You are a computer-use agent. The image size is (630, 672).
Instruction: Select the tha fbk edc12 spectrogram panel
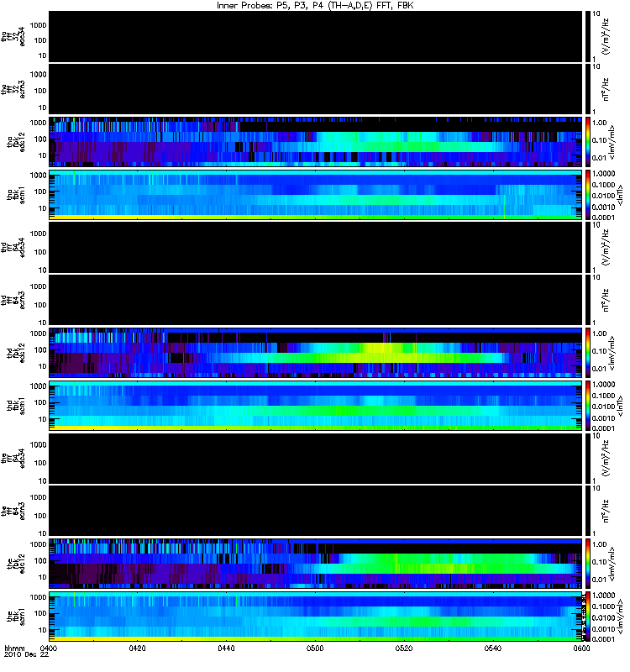click(316, 141)
